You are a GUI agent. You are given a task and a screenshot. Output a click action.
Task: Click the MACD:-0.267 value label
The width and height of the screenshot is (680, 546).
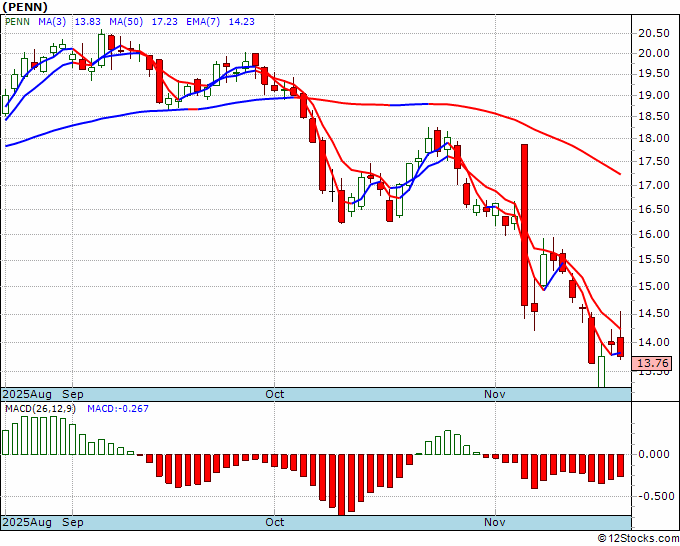[118, 409]
